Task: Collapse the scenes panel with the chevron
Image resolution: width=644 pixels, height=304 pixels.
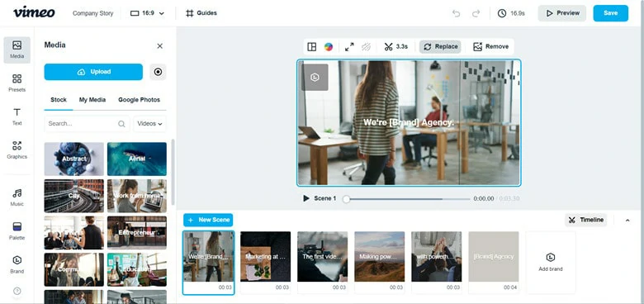Action: coord(627,221)
